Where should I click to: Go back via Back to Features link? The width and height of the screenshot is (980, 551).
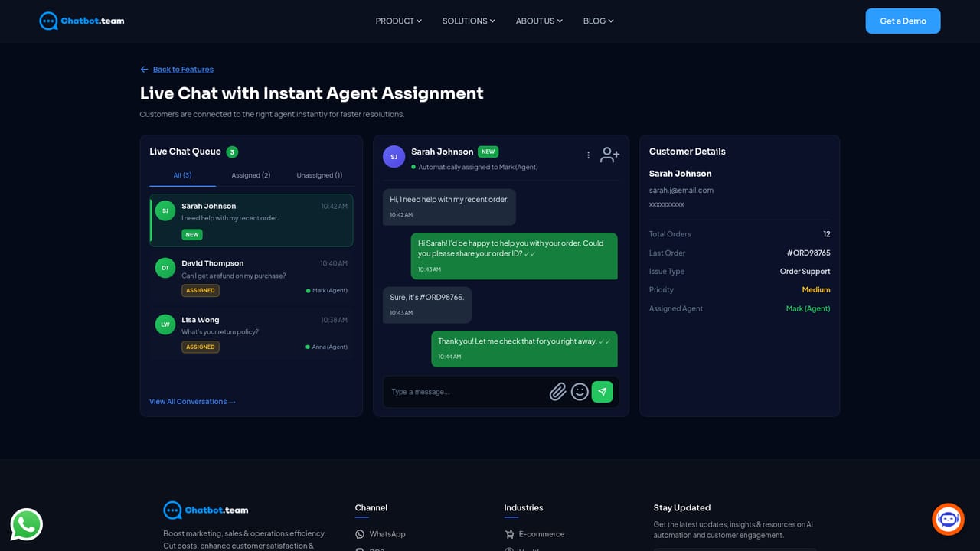pos(183,70)
